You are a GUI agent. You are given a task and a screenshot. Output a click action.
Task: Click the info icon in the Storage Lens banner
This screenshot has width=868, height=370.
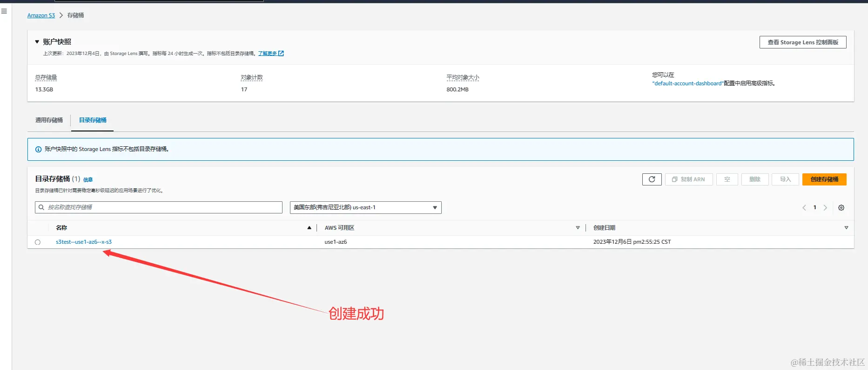pyautogui.click(x=39, y=150)
